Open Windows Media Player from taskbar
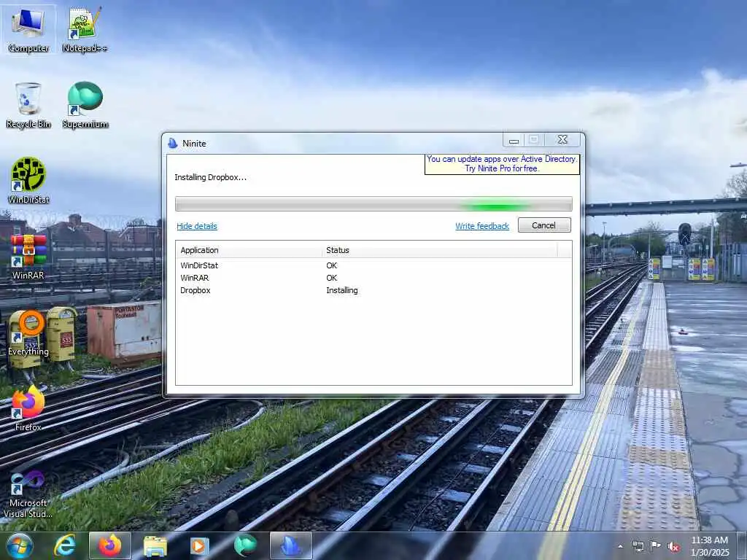747x560 pixels. click(x=200, y=545)
